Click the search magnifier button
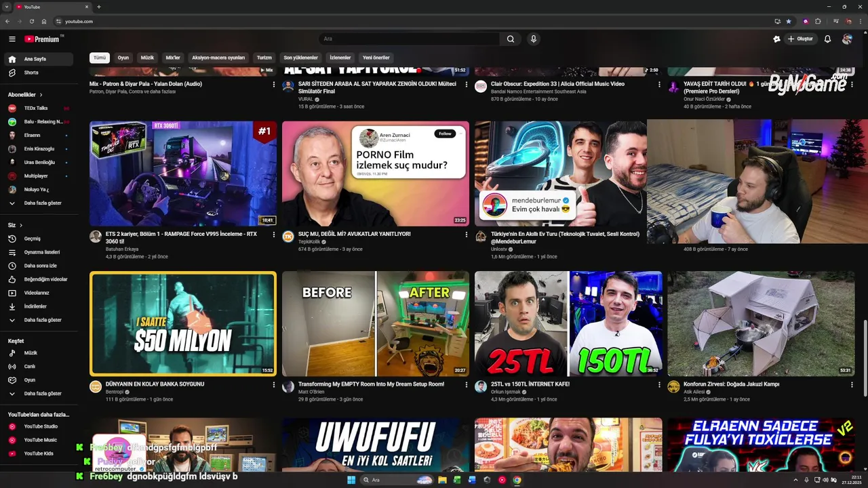Viewport: 868px width, 488px height. pyautogui.click(x=511, y=39)
